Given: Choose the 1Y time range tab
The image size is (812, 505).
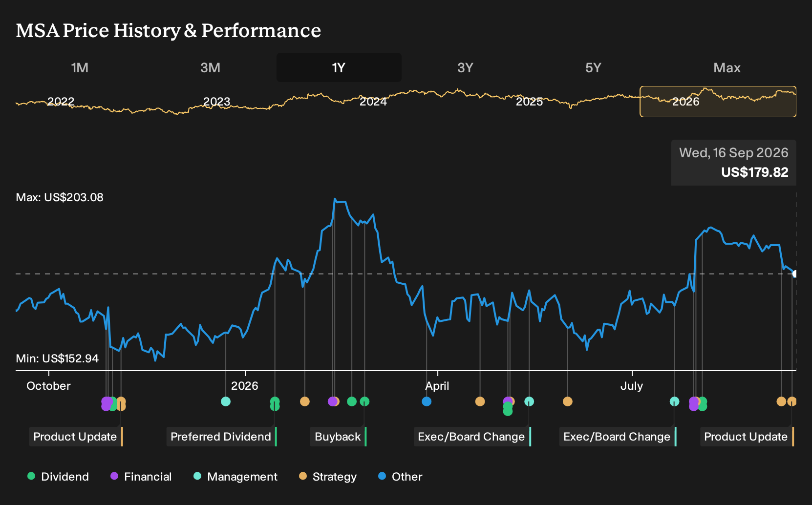Looking at the screenshot, I should [x=339, y=67].
